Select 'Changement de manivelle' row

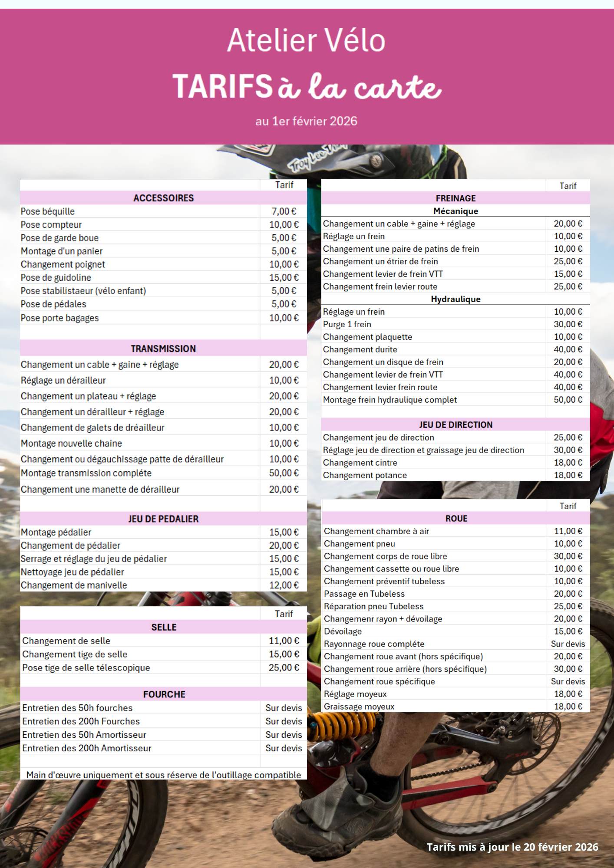[74, 585]
